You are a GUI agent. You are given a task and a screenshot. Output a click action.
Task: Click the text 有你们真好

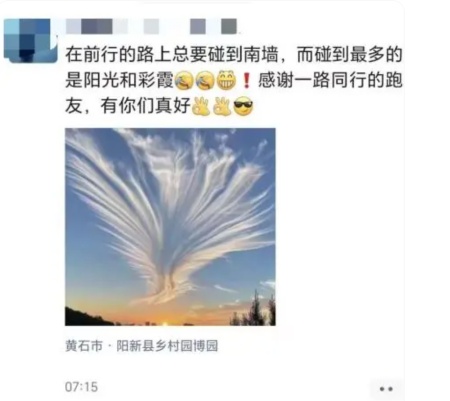(x=145, y=107)
